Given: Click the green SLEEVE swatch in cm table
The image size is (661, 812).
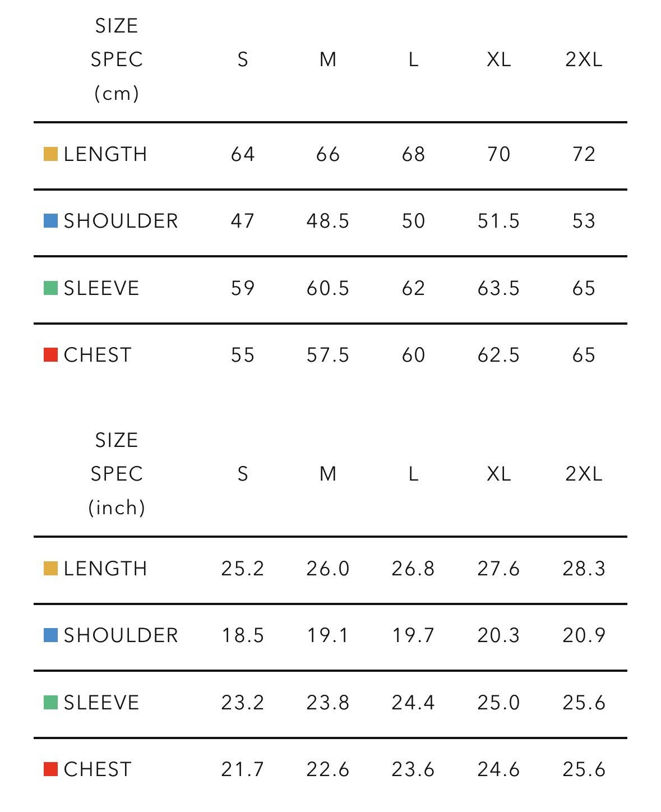Looking at the screenshot, I should coord(50,288).
